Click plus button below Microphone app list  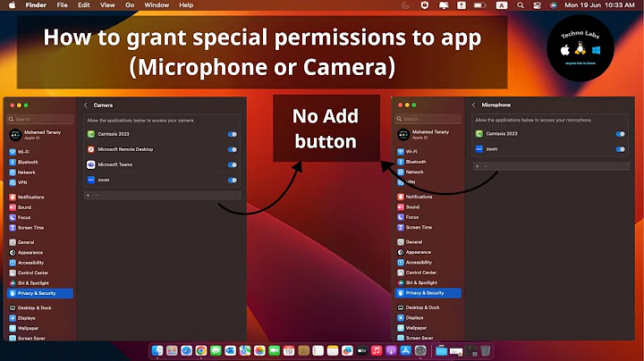point(477,166)
